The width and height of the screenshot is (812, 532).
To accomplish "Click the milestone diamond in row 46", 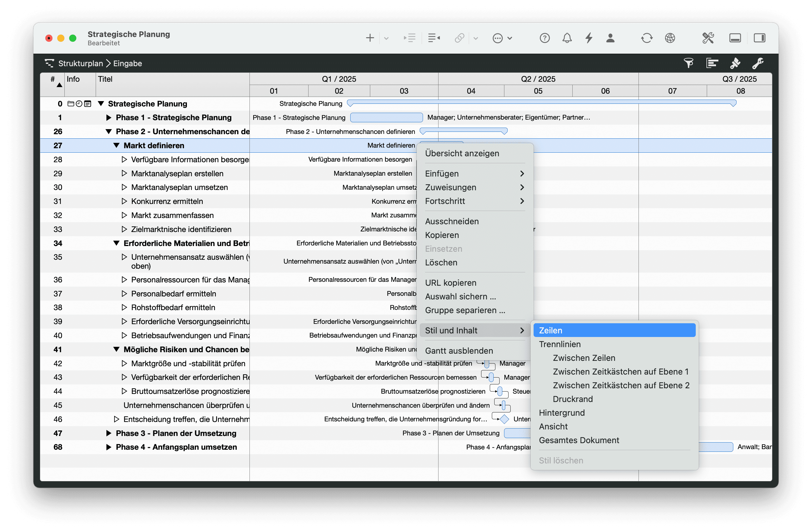I will point(504,419).
